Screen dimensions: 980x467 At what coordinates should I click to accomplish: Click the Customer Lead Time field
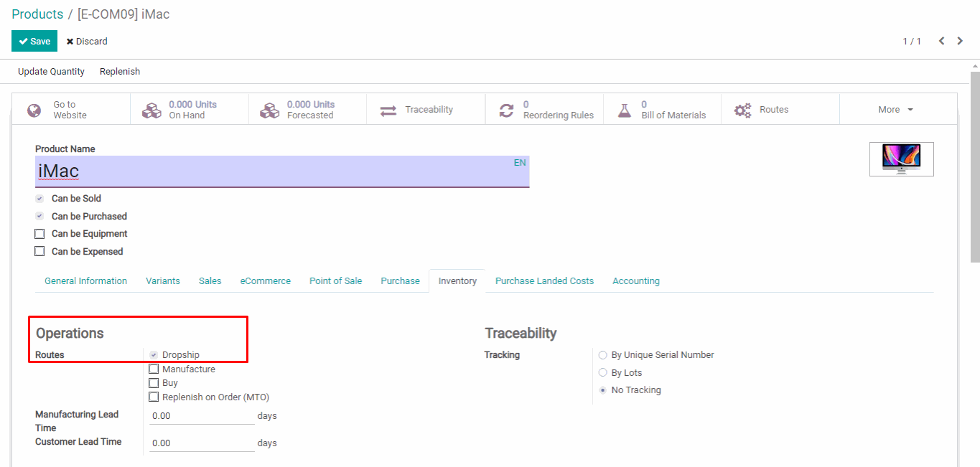click(x=202, y=443)
